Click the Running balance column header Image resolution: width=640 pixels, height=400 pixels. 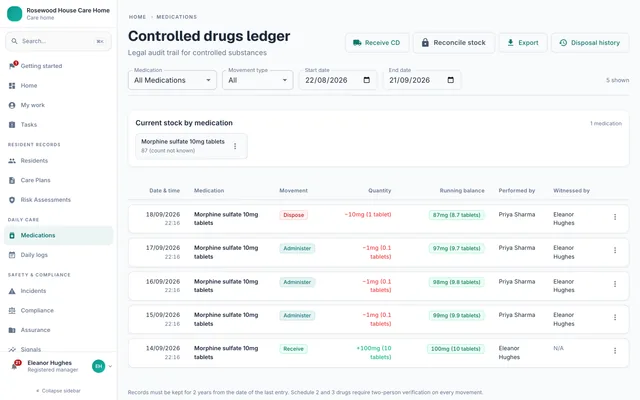(x=462, y=191)
